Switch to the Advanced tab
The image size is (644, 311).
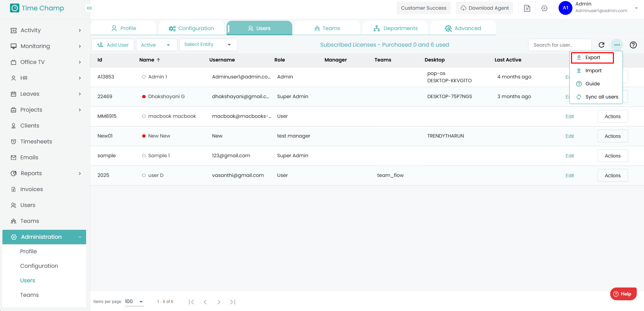pyautogui.click(x=463, y=28)
